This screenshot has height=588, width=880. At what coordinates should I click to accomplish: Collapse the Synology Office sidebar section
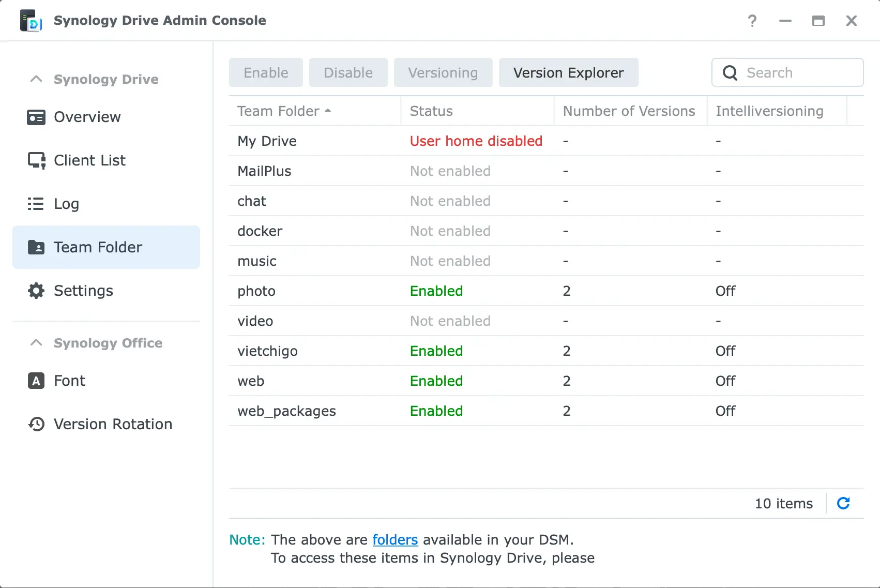[36, 343]
